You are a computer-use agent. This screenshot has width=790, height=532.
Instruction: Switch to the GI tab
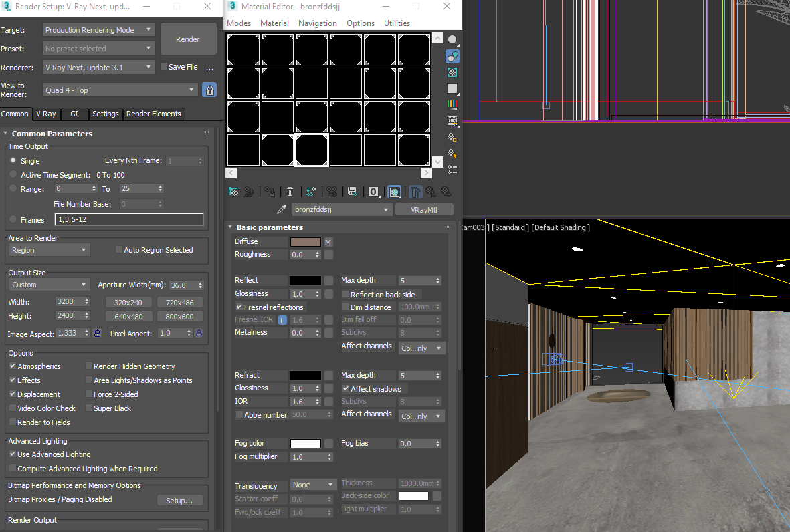coord(74,114)
